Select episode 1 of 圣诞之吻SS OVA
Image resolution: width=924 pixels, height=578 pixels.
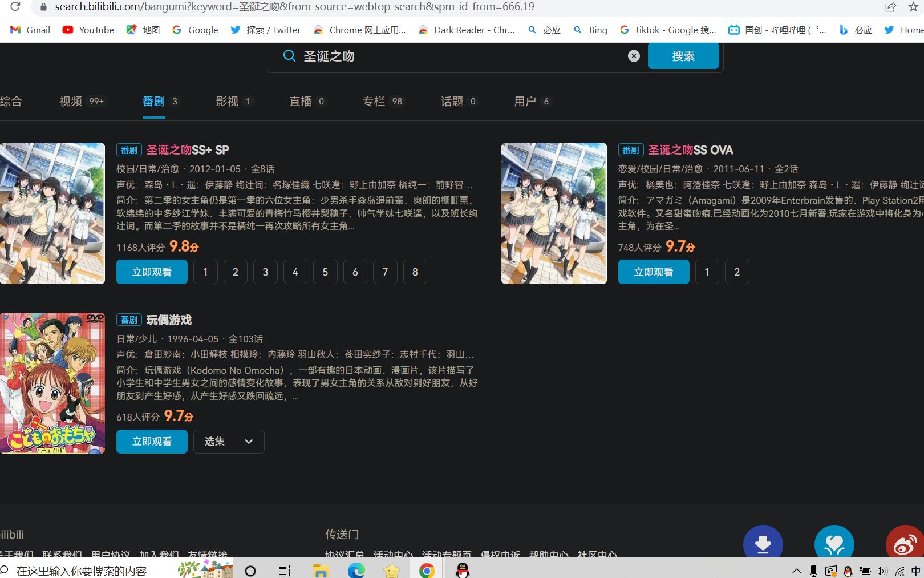tap(707, 272)
